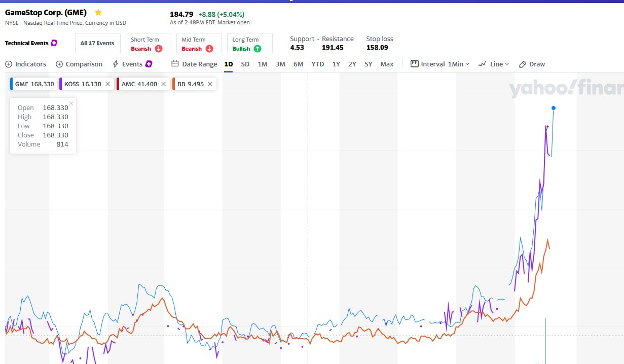The image size is (624, 364).
Task: Click the Draw pencil icon
Action: click(522, 64)
